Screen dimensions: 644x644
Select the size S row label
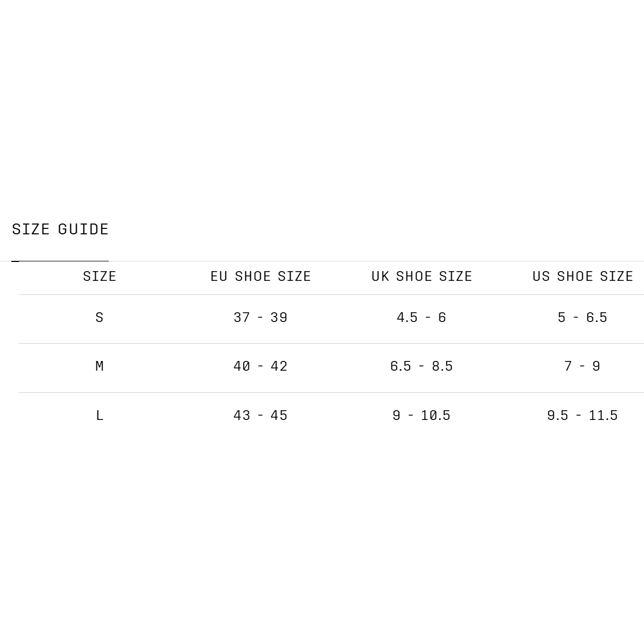(x=100, y=318)
